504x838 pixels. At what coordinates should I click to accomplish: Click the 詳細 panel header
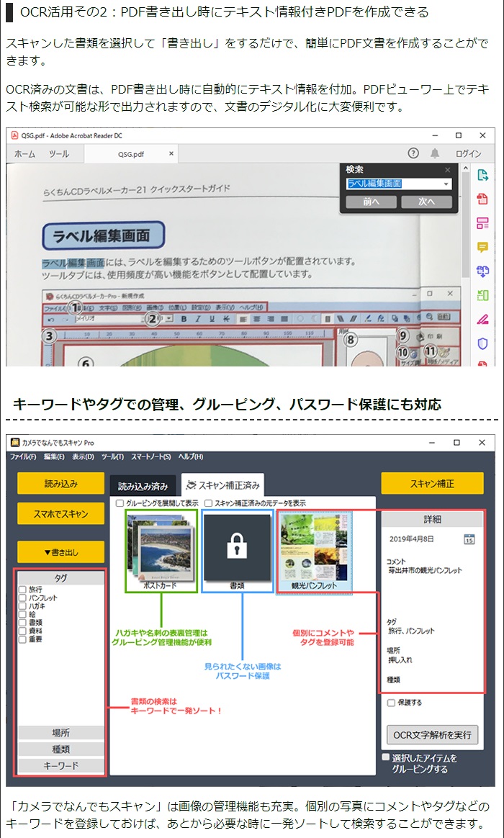click(432, 520)
